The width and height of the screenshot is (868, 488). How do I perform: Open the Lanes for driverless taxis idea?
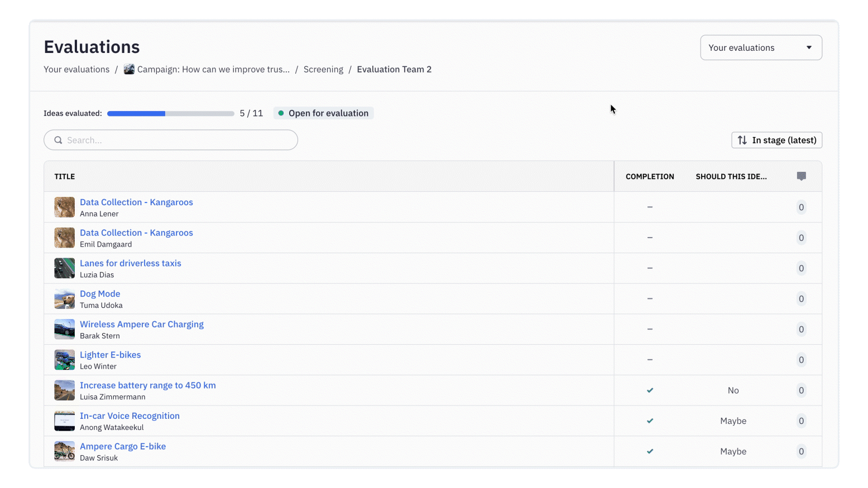(130, 263)
